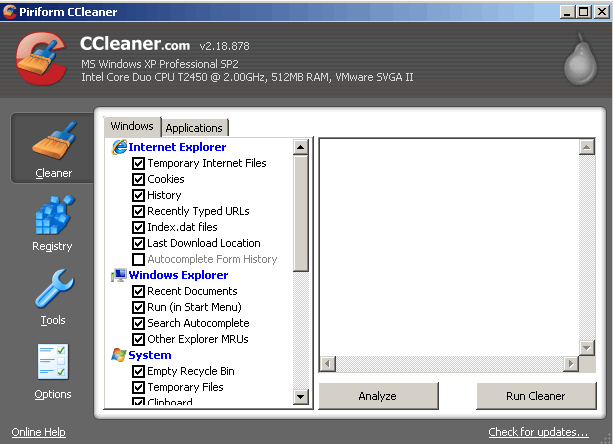This screenshot has height=444, width=613.
Task: Click results pane scroll left arrow
Action: coord(328,364)
